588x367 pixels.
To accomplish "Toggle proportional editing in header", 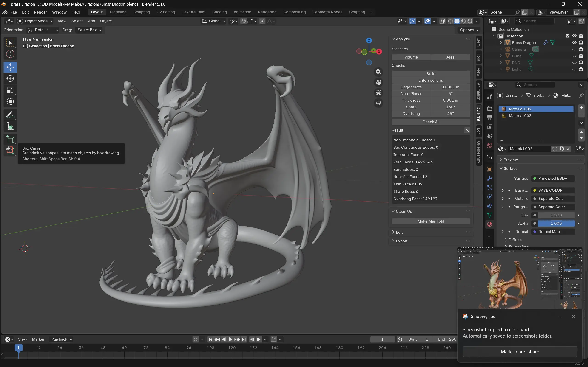I will [x=262, y=21].
